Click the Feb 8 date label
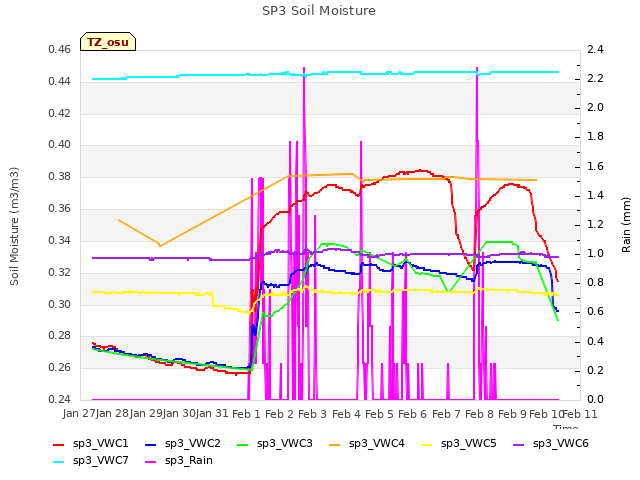The image size is (640, 480). pos(479,414)
